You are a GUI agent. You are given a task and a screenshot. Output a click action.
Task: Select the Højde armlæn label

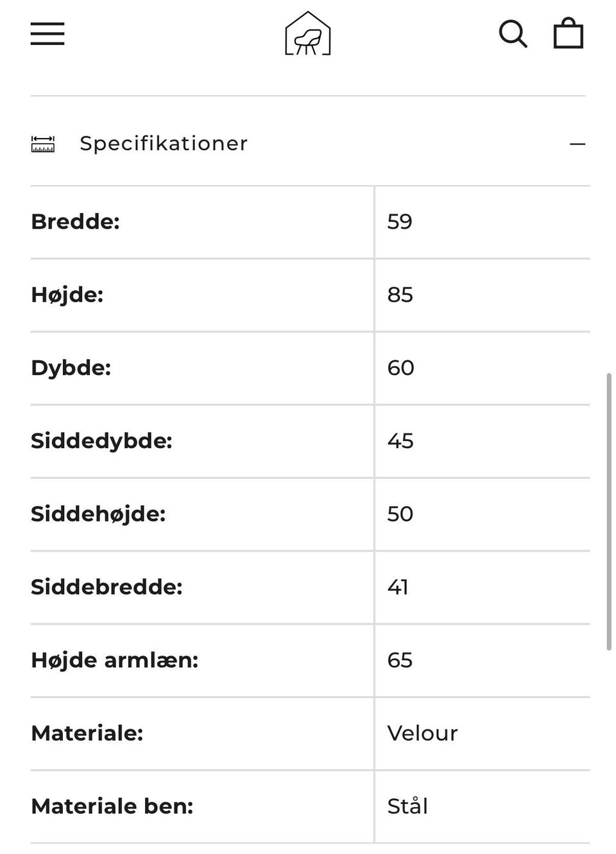(x=115, y=660)
